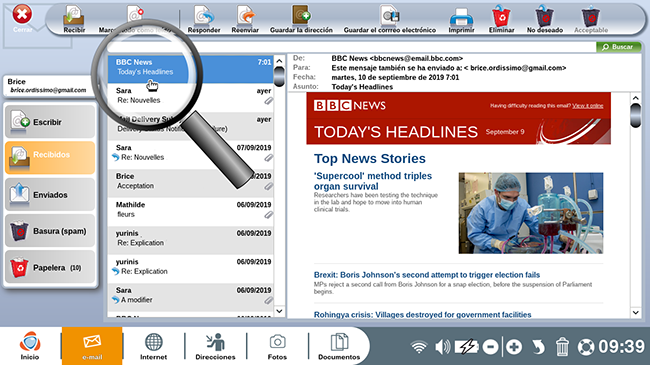Open the Papelera folder
The height and width of the screenshot is (365, 650).
tap(50, 267)
